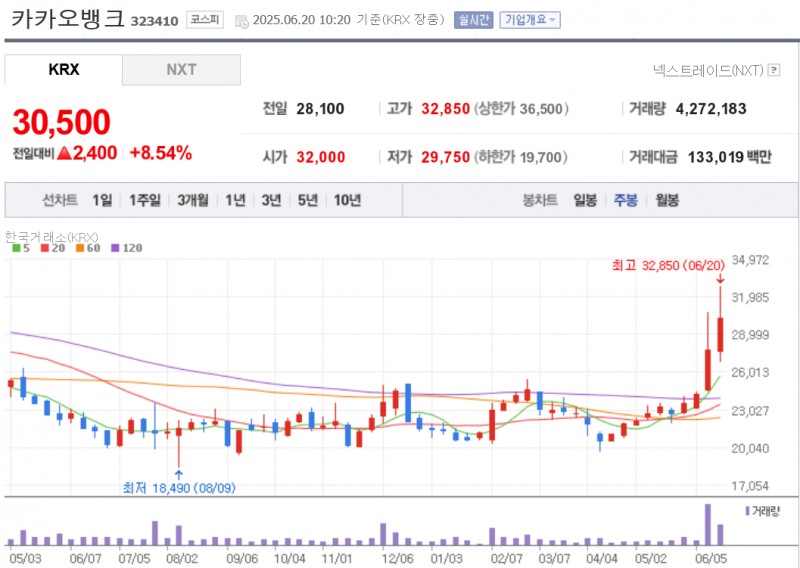
Task: Show the 월봉 monthly candle chart
Action: coord(667,200)
